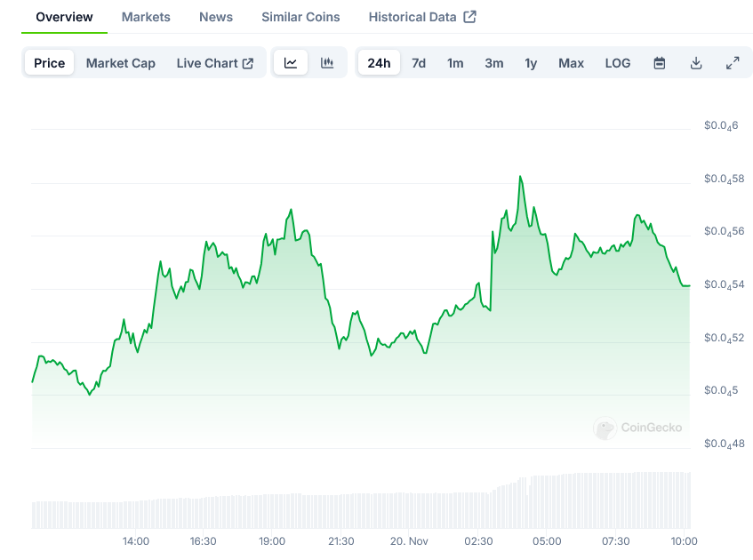
Task: Click the 05:00 time axis label
Action: [x=547, y=541]
